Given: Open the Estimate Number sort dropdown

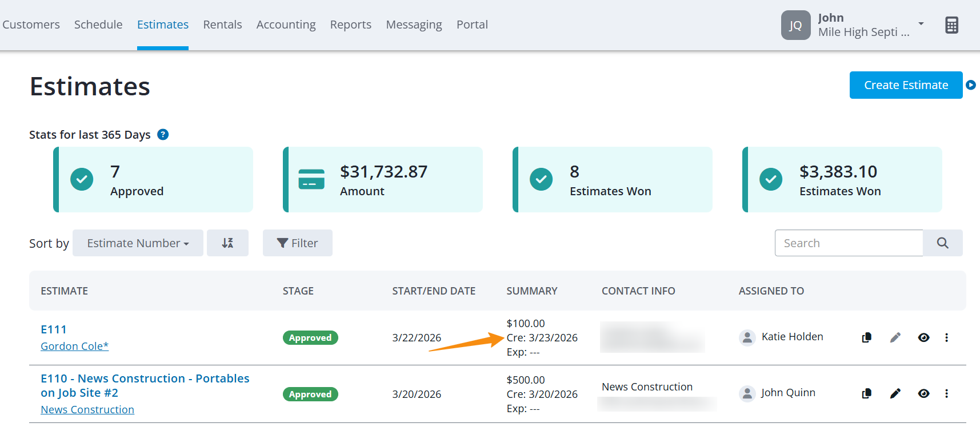Looking at the screenshot, I should point(138,243).
